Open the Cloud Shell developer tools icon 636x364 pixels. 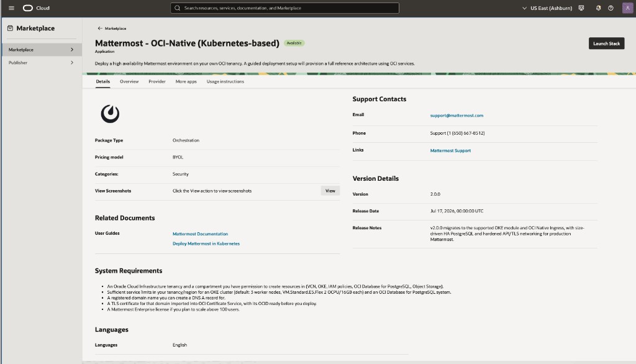click(581, 8)
